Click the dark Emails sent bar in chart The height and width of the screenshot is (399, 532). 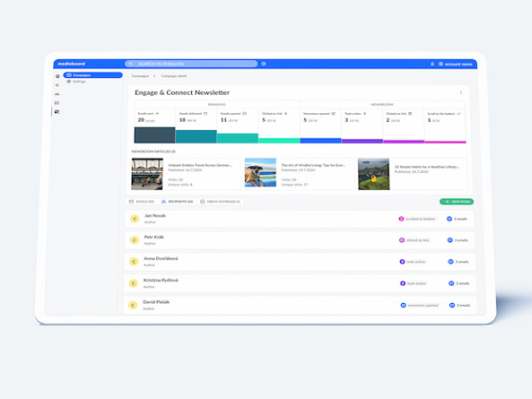[x=155, y=135]
